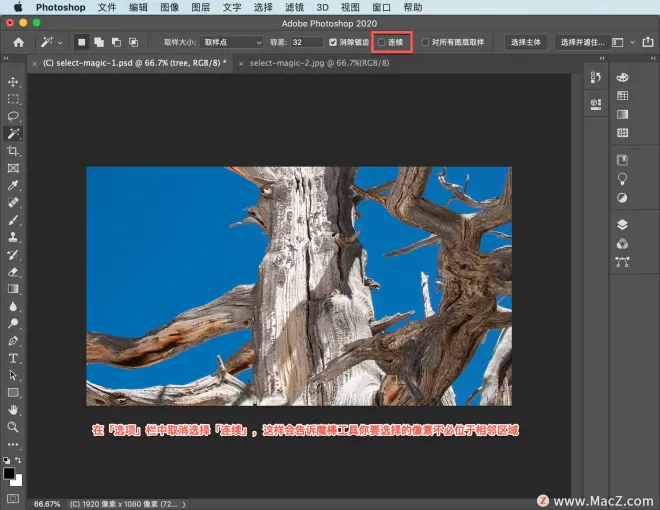This screenshot has height=510, width=660.
Task: Select the Clone Stamp tool
Action: tap(13, 237)
